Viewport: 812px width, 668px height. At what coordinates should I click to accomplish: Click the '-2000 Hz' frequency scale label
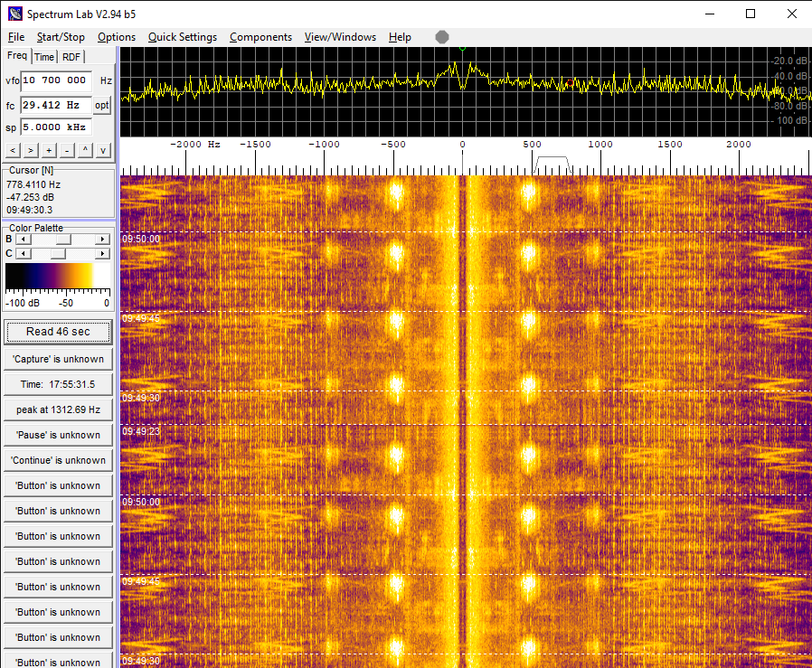click(195, 145)
